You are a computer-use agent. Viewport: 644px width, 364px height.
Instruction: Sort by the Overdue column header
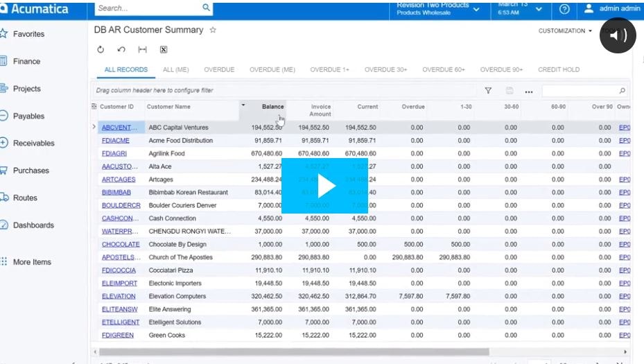(412, 107)
